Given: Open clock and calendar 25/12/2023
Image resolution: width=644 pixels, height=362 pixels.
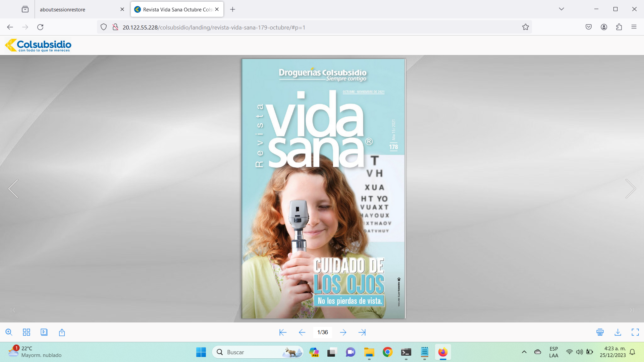Looking at the screenshot, I should coord(613,352).
